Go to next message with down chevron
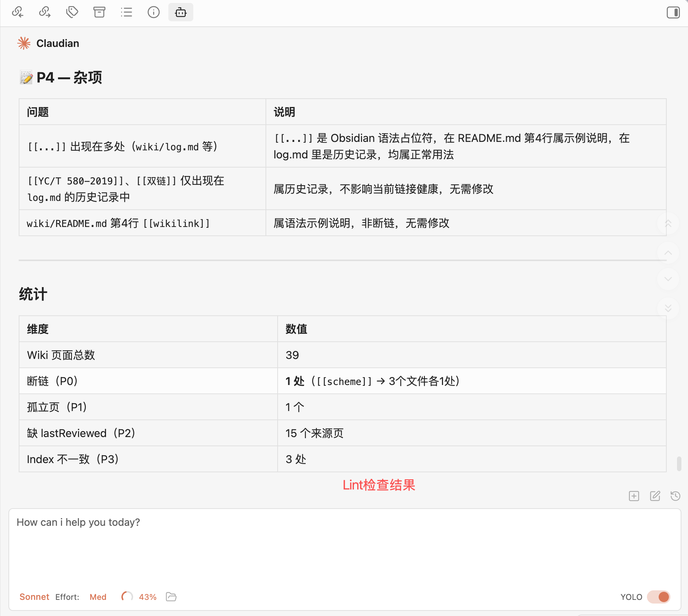 tap(668, 279)
